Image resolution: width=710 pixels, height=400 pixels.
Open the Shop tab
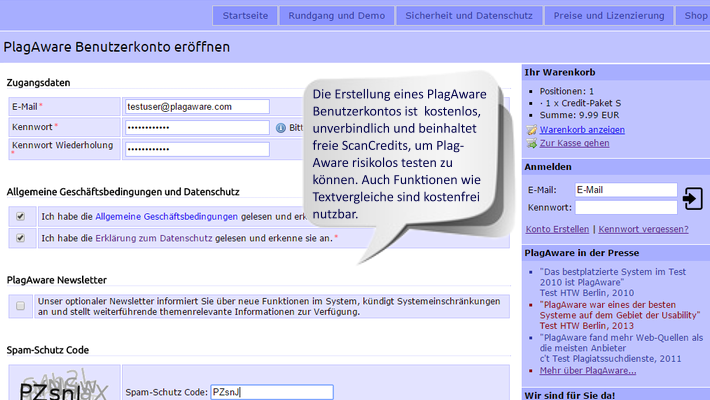(693, 15)
